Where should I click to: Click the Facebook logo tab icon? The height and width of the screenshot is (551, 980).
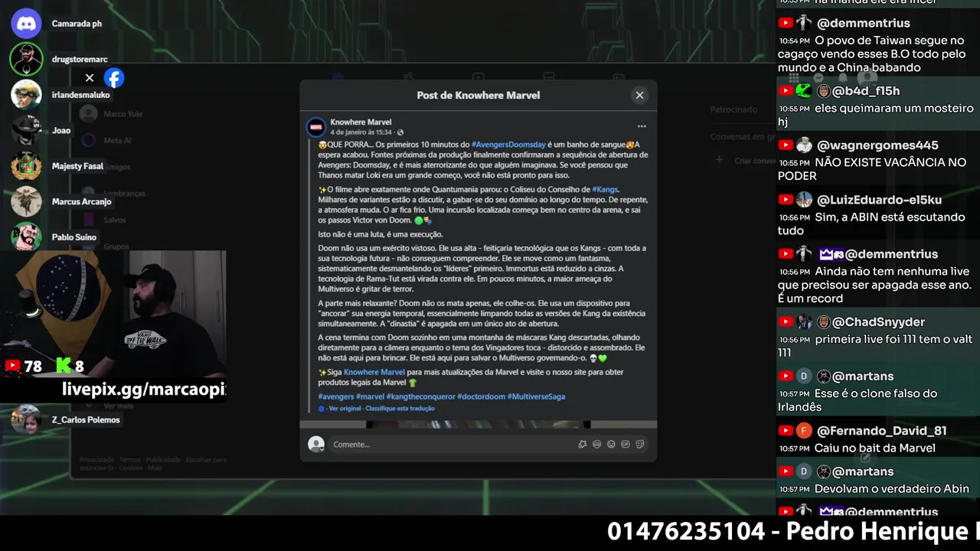click(114, 78)
